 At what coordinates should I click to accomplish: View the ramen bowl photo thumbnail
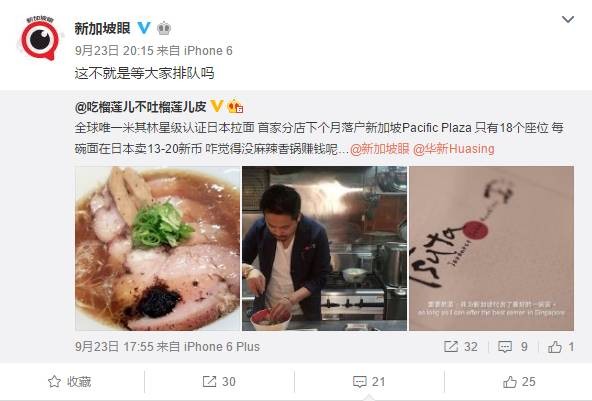point(157,248)
